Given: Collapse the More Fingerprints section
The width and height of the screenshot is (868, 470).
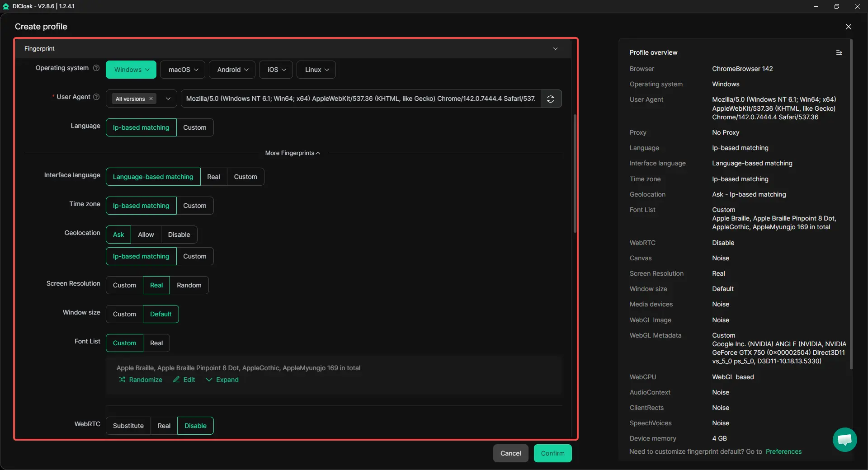Looking at the screenshot, I should pyautogui.click(x=292, y=153).
